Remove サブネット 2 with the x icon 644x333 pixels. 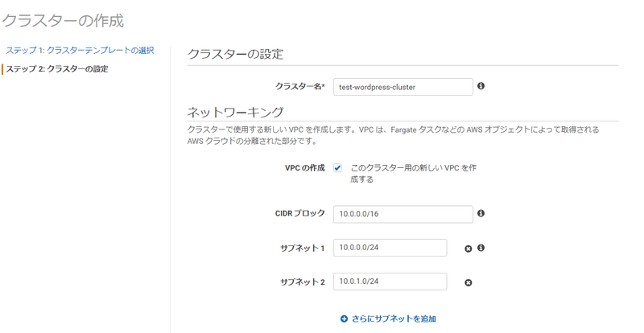(468, 282)
